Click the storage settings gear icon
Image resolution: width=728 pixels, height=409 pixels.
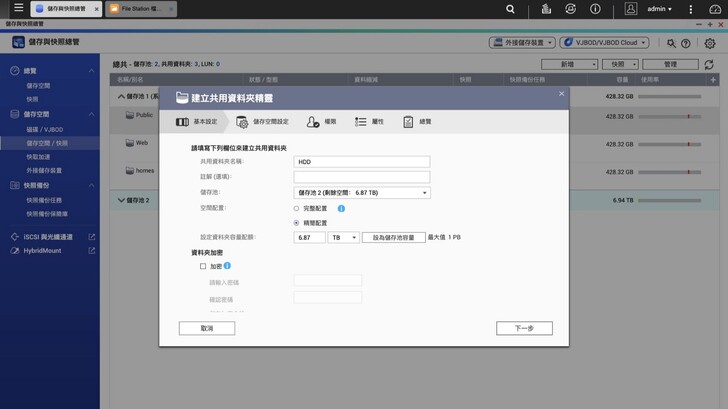pyautogui.click(x=710, y=44)
